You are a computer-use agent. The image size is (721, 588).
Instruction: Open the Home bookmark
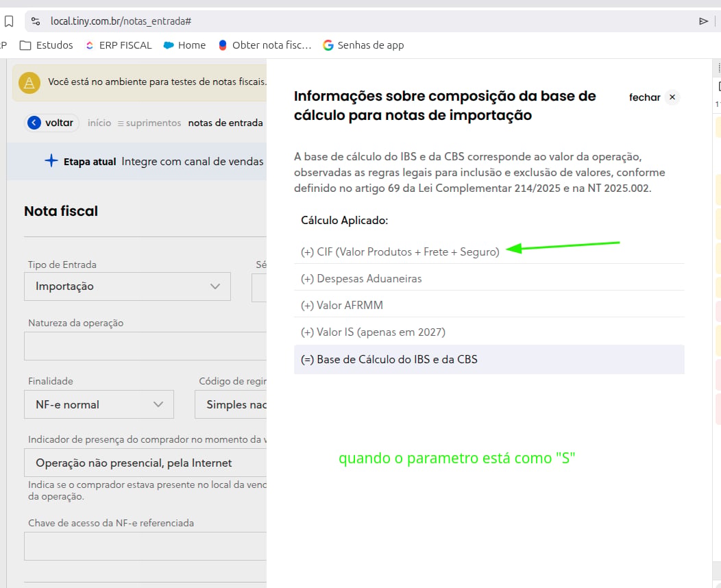(184, 45)
